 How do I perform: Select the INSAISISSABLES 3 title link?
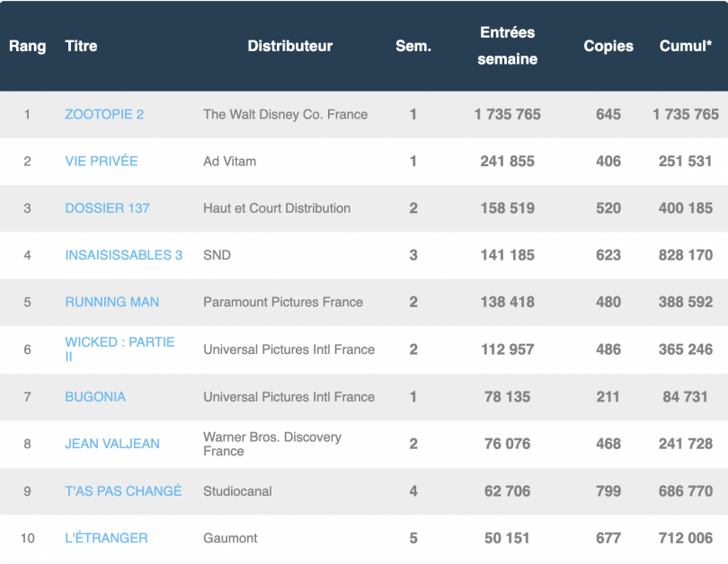(123, 255)
